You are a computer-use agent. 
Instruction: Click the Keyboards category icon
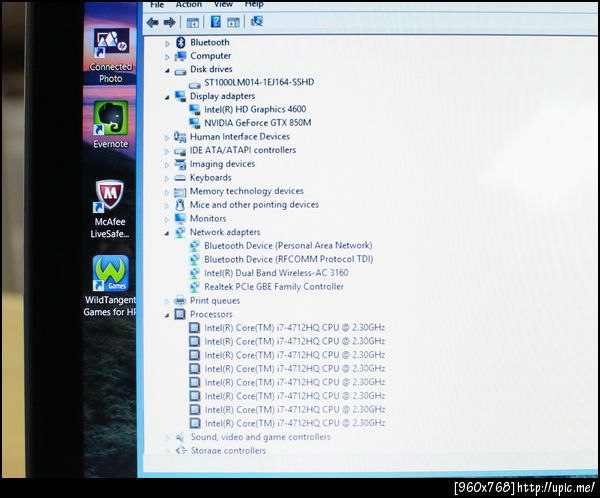click(x=180, y=178)
